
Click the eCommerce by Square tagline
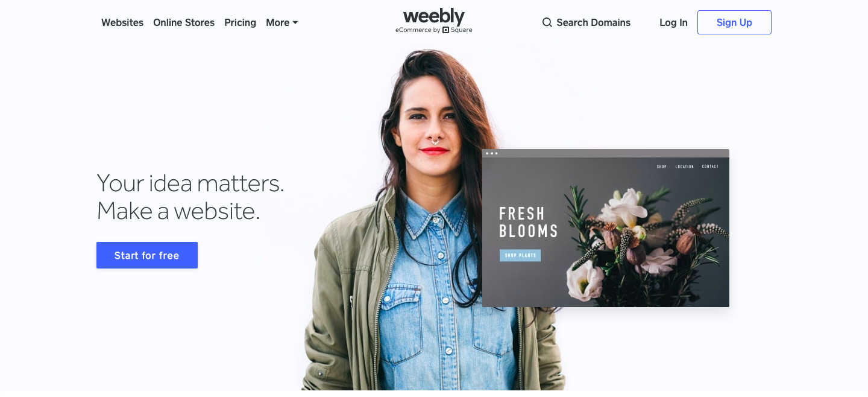433,30
